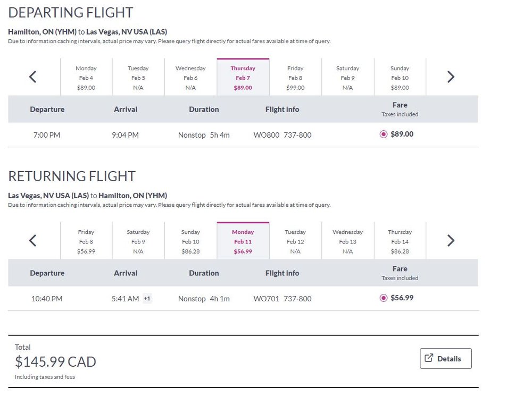Image resolution: width=532 pixels, height=405 pixels.
Task: Select the $89.00 departing fare radio button
Action: tap(384, 134)
